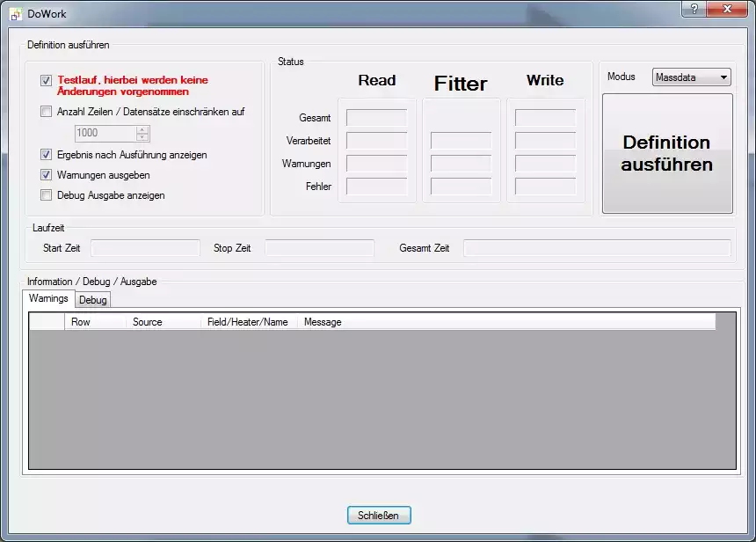Select the Warnings tab
The height and width of the screenshot is (542, 756).
click(x=48, y=298)
